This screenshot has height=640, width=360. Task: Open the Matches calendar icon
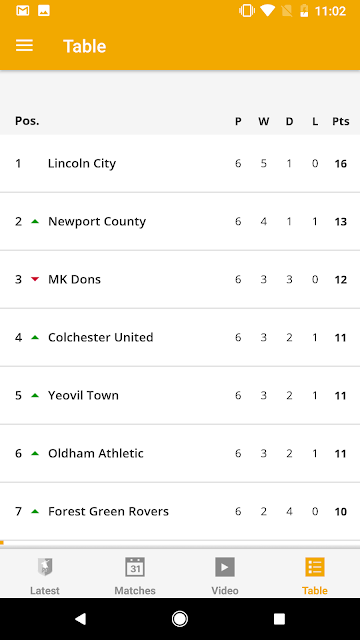point(135,567)
